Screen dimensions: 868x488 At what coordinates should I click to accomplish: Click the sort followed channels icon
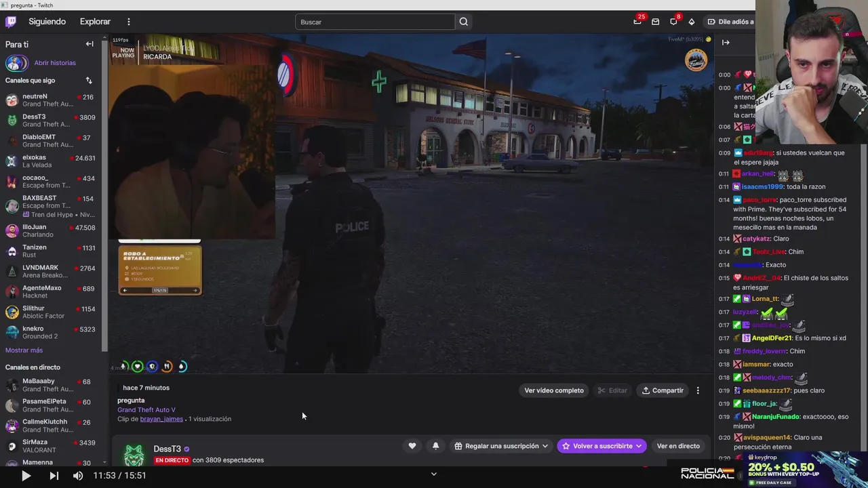tap(89, 80)
